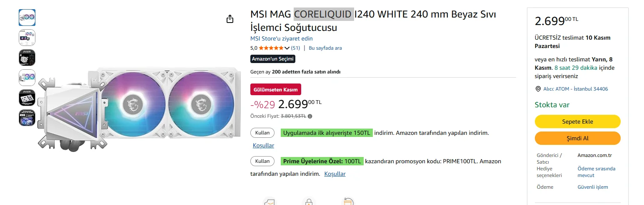Click the orange star rating icons

271,48
